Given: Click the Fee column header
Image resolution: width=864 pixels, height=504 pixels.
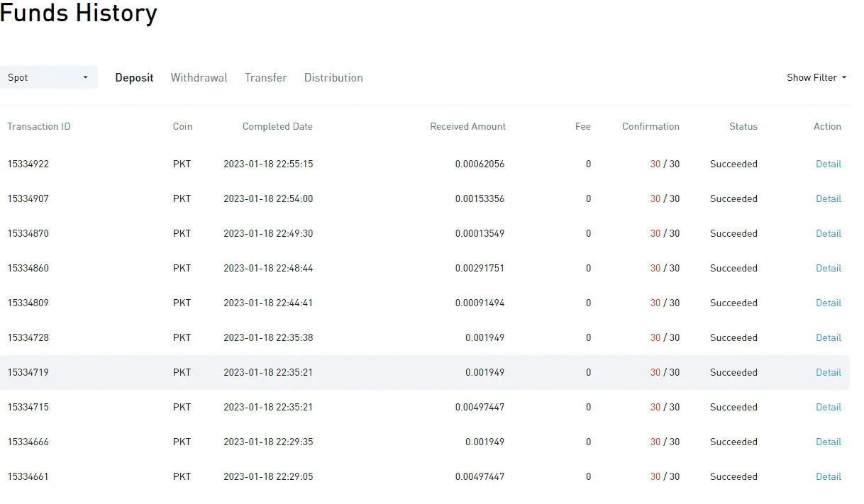Looking at the screenshot, I should pos(583,126).
